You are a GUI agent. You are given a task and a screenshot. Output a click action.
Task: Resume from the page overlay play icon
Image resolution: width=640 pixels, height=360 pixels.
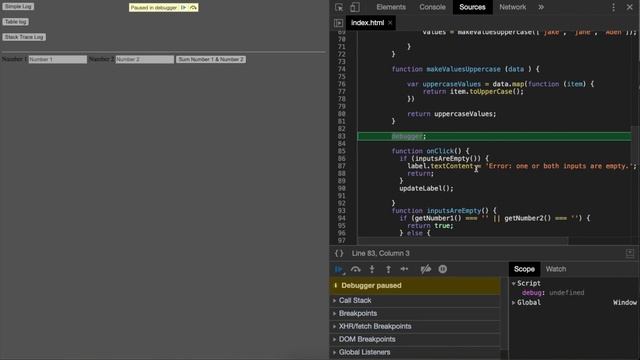coord(183,7)
